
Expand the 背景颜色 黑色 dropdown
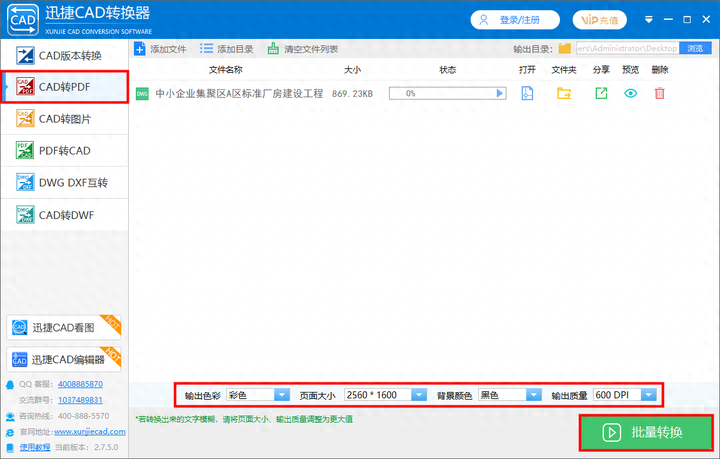[534, 395]
